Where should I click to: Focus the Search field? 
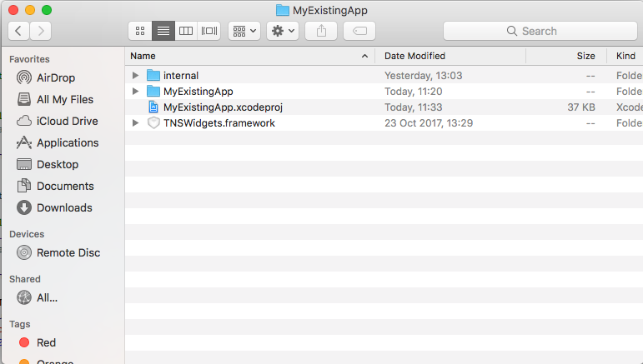click(540, 31)
